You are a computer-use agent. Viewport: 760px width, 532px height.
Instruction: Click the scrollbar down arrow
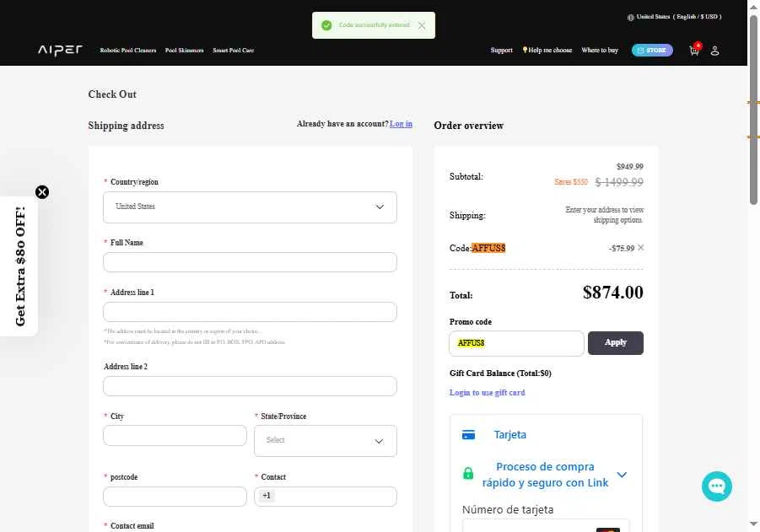click(x=754, y=524)
